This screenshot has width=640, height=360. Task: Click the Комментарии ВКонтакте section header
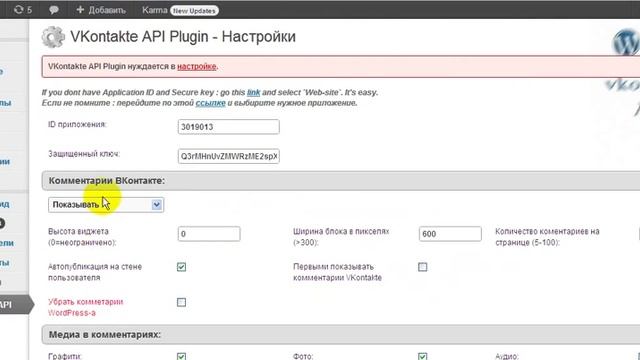(x=341, y=181)
